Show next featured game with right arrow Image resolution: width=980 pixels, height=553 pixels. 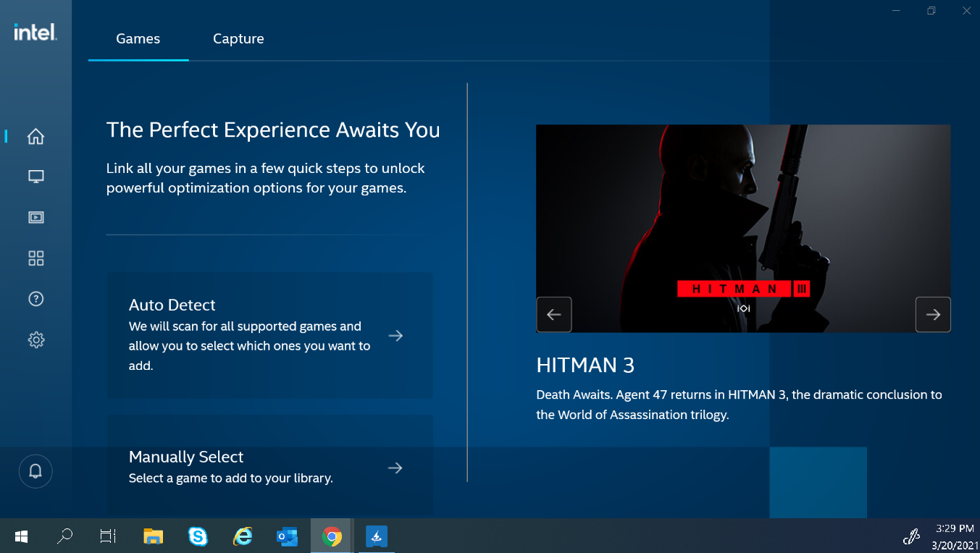933,314
